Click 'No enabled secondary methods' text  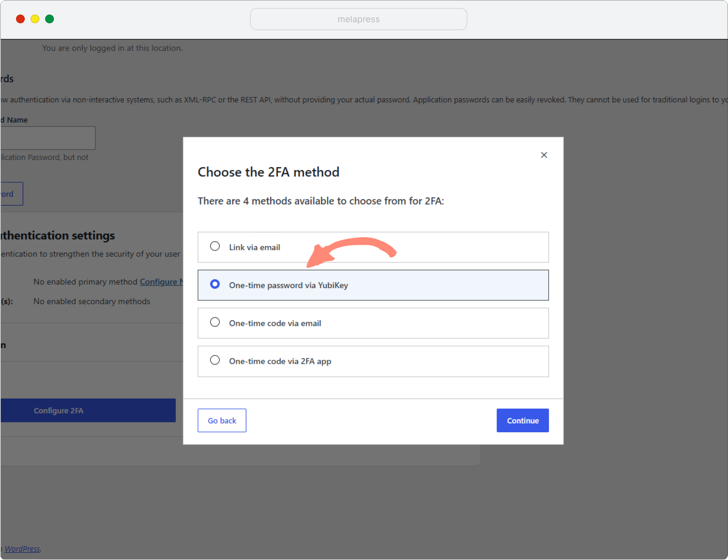(x=92, y=301)
